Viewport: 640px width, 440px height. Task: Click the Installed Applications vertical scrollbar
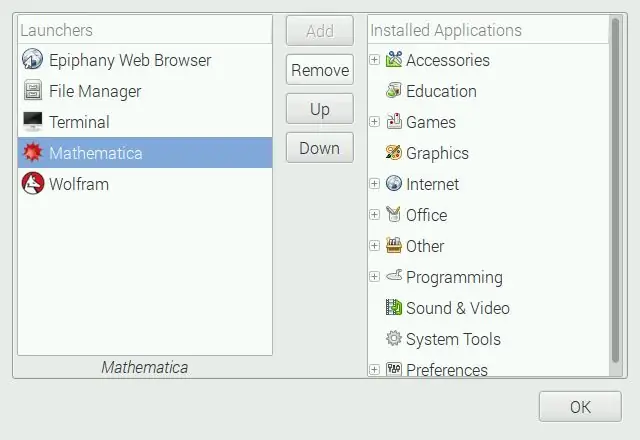[616, 190]
